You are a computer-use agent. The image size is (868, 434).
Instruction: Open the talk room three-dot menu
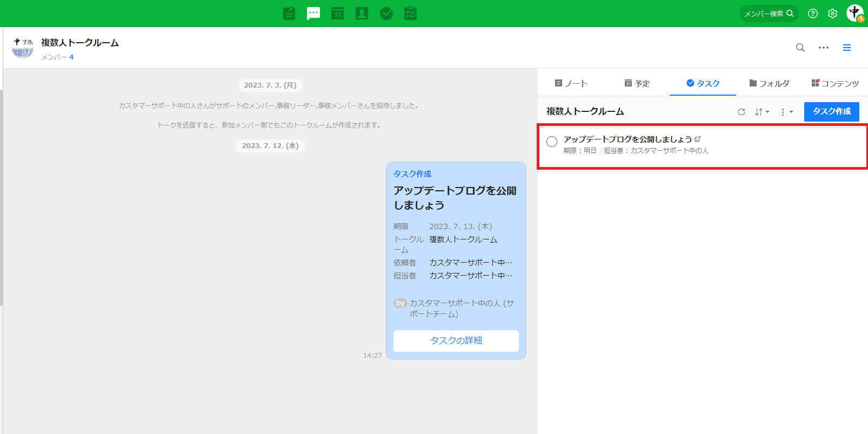pos(824,48)
